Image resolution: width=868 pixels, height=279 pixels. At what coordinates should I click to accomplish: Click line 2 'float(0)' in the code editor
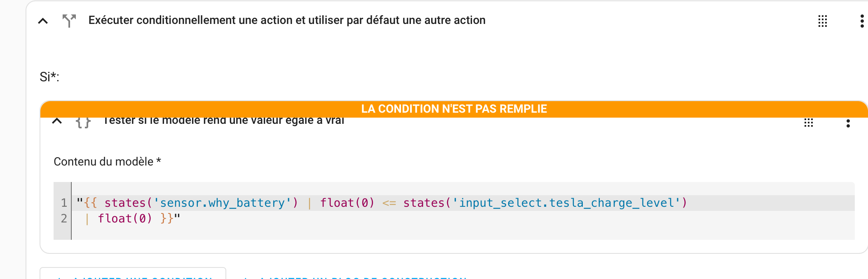point(125,218)
